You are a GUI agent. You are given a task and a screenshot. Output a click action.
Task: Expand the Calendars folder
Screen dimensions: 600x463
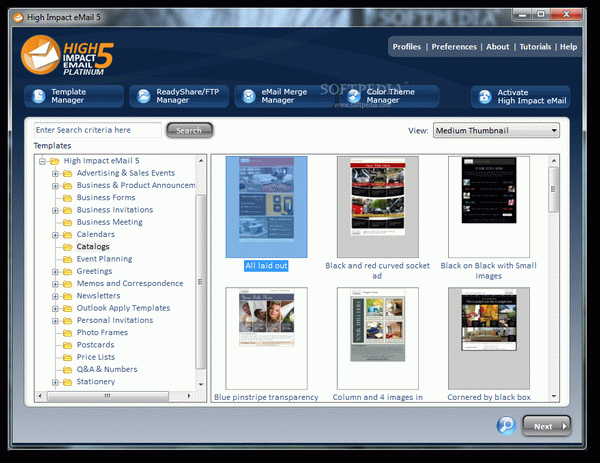pyautogui.click(x=55, y=235)
